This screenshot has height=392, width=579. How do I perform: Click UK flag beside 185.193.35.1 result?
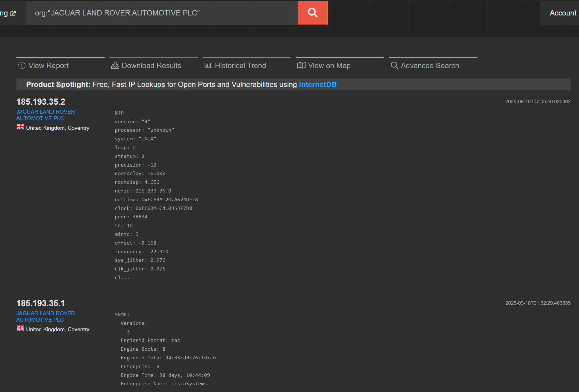20,329
